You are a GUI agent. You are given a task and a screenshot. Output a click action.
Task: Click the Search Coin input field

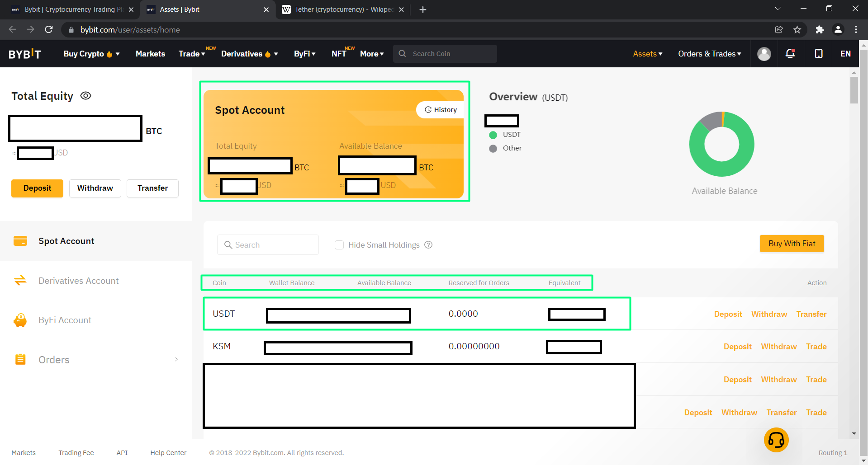coord(451,54)
